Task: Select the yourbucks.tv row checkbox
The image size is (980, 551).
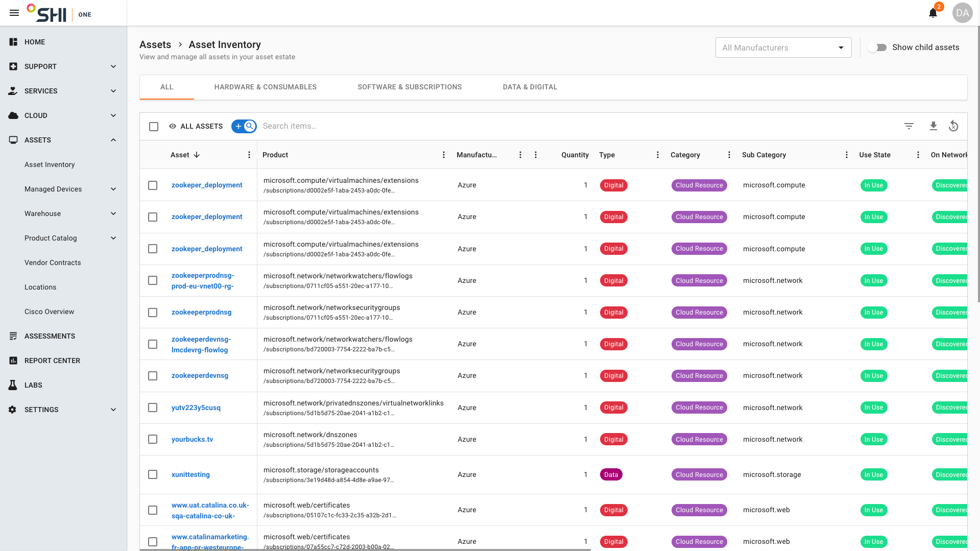Action: [153, 439]
